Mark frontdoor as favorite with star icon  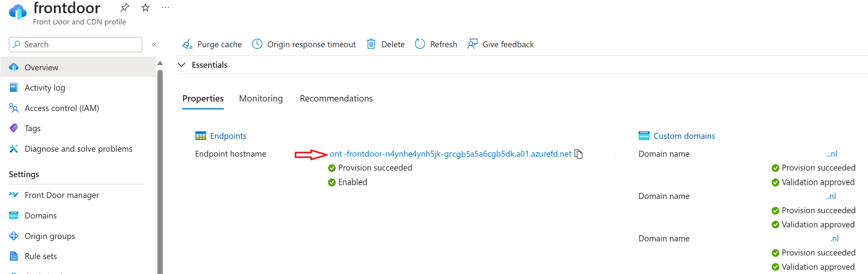[x=145, y=7]
